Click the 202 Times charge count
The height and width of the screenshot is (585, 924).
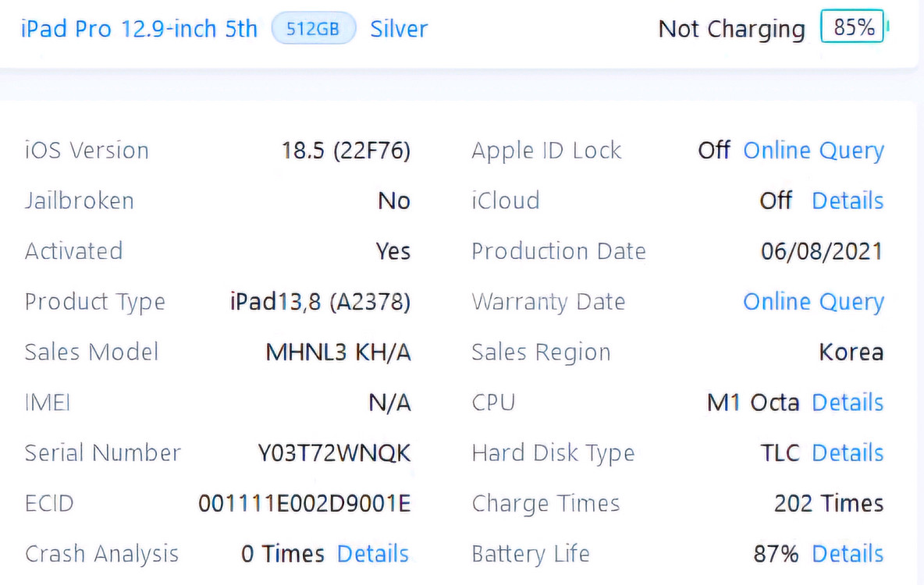pos(829,504)
